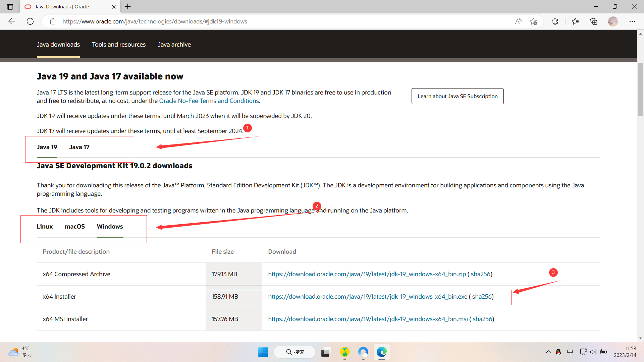Download the windows-x64_bin.zip link
644x362 pixels.
pyautogui.click(x=367, y=274)
